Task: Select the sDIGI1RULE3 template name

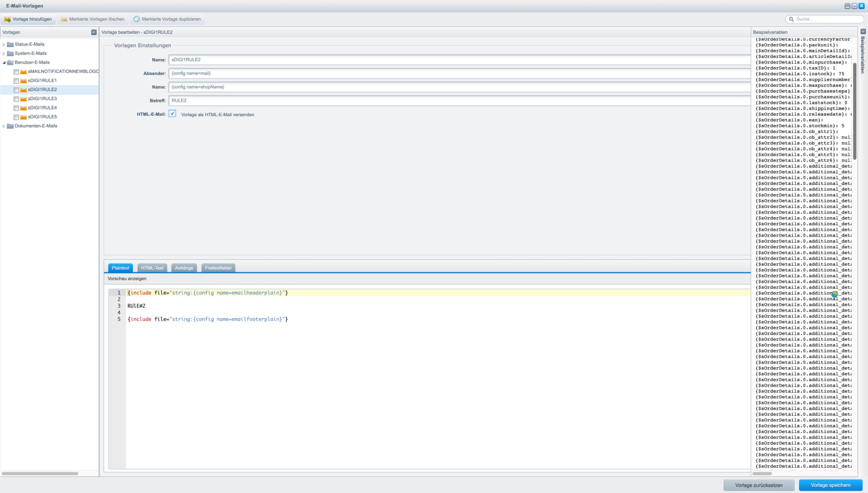Action: coord(43,99)
